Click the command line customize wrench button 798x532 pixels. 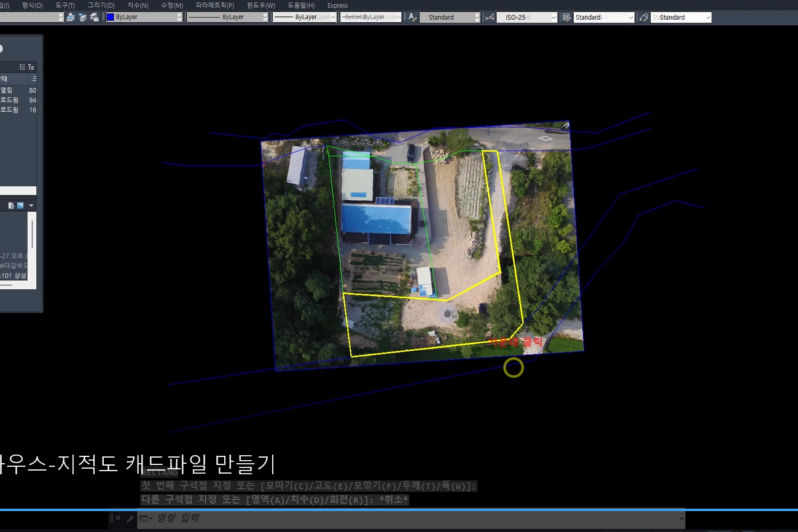click(x=130, y=518)
